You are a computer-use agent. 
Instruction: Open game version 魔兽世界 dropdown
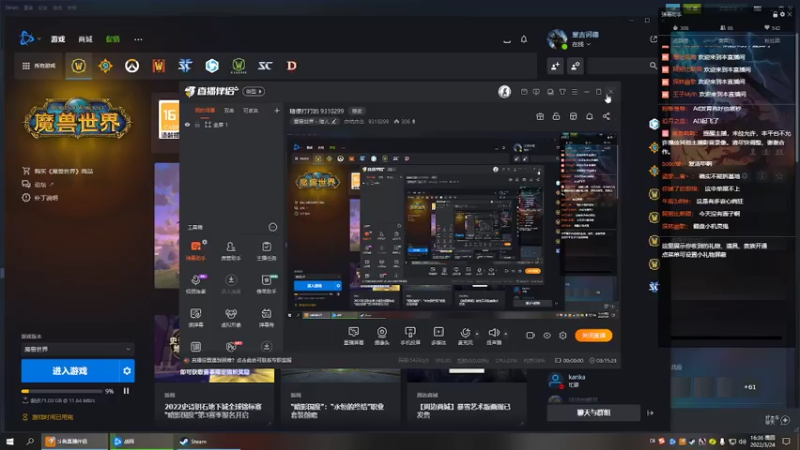click(77, 349)
